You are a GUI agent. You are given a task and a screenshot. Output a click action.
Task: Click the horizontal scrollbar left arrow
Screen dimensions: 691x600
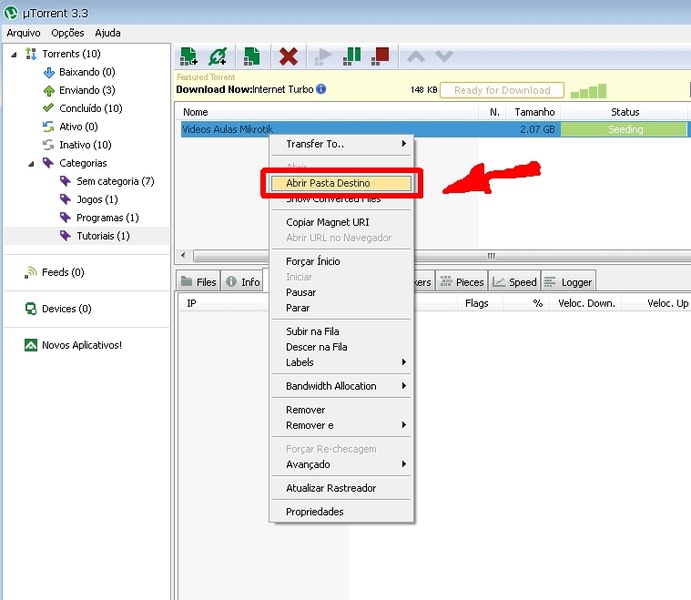coord(184,255)
